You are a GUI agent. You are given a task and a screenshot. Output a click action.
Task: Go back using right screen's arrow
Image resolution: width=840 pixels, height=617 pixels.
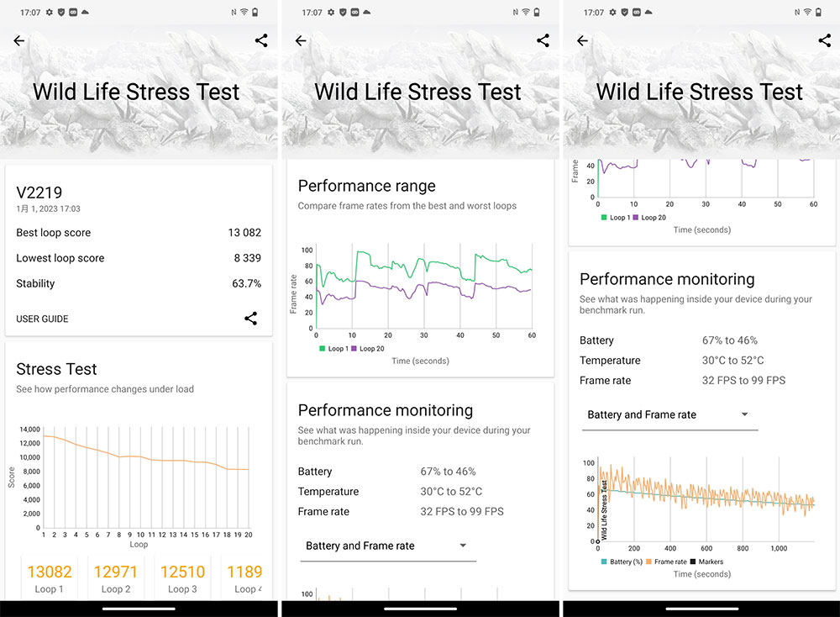[x=583, y=40]
